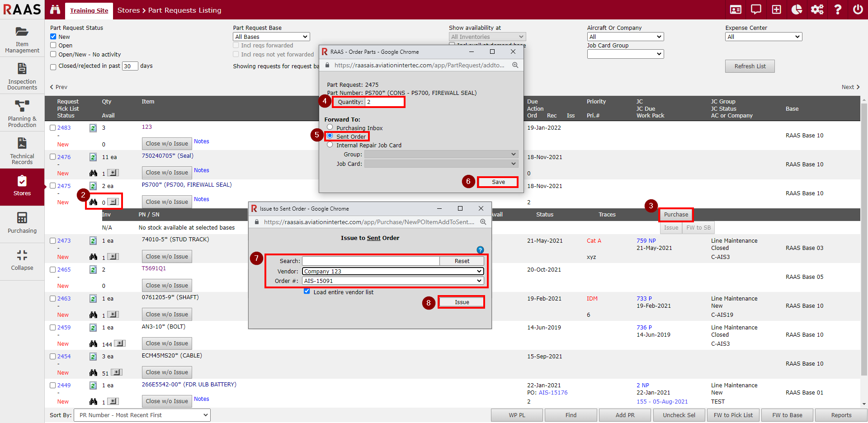Click blue help icon in Issue dialog
The image size is (868, 423).
tap(480, 250)
